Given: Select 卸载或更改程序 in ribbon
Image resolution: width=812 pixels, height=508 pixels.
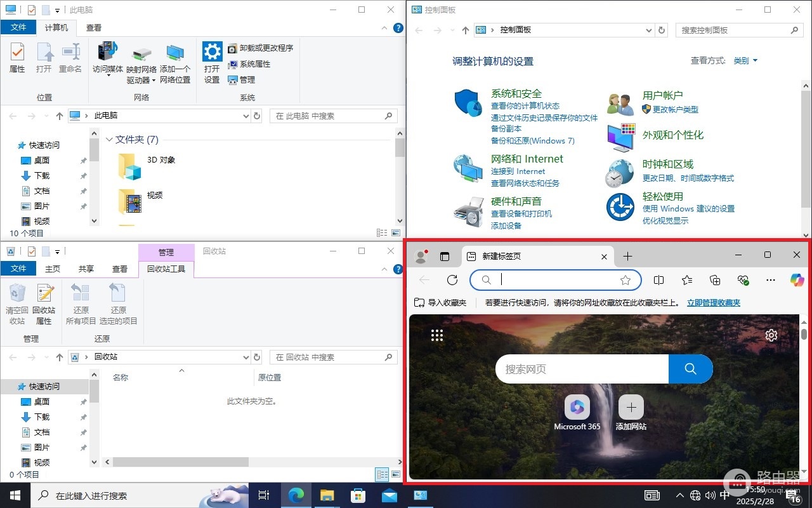Looking at the screenshot, I should (x=261, y=48).
